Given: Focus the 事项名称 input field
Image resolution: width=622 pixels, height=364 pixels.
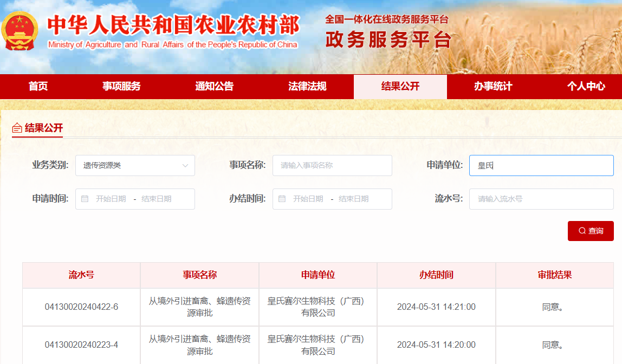Looking at the screenshot, I should click(x=332, y=165).
